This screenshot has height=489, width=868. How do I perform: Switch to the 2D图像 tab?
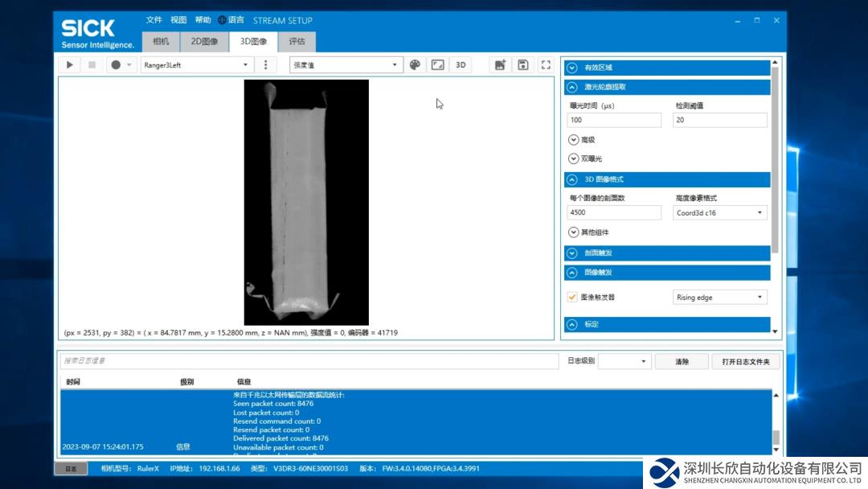pyautogui.click(x=204, y=42)
